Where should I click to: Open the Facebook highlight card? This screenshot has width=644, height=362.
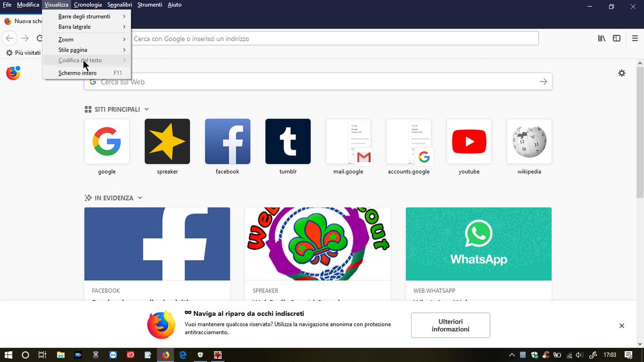[157, 253]
